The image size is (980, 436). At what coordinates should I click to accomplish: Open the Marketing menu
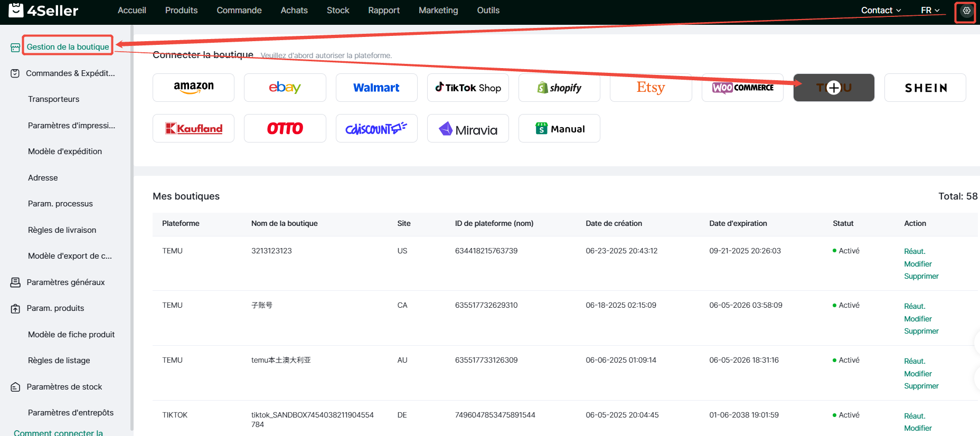pos(438,10)
